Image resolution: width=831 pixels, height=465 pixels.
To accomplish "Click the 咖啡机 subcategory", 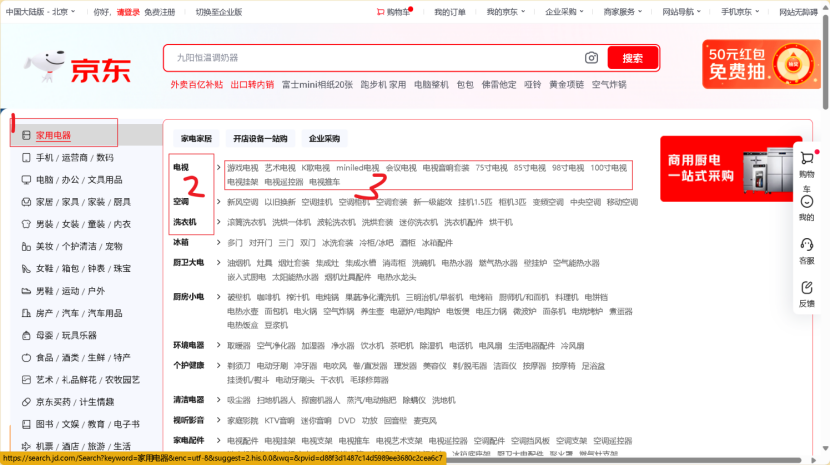I will (268, 297).
